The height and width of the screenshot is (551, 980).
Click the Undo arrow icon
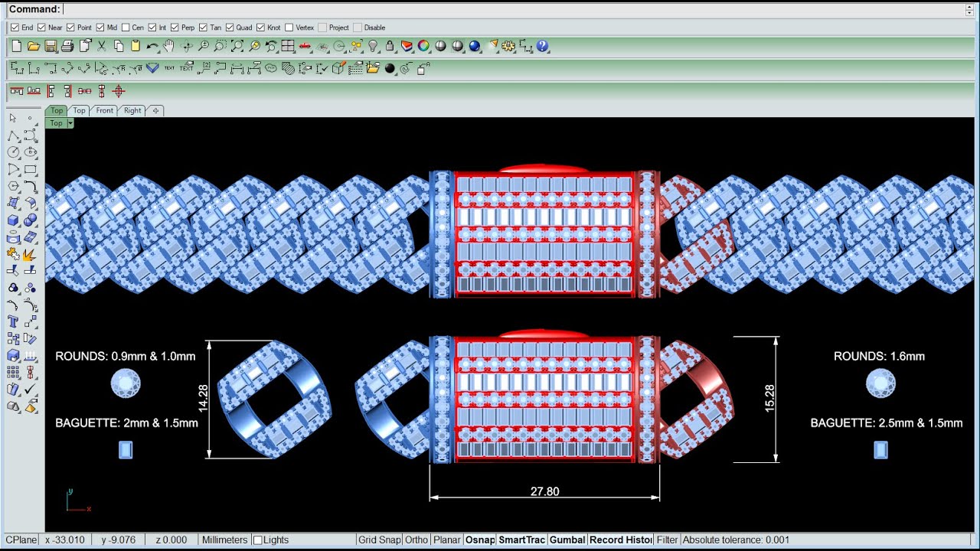pos(152,46)
